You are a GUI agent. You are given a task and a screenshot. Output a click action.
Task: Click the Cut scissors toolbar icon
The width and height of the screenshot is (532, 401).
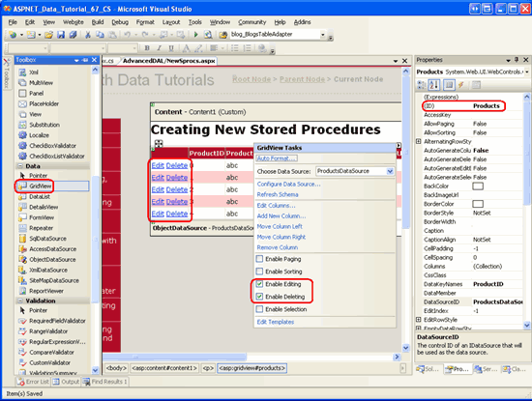tap(87, 34)
